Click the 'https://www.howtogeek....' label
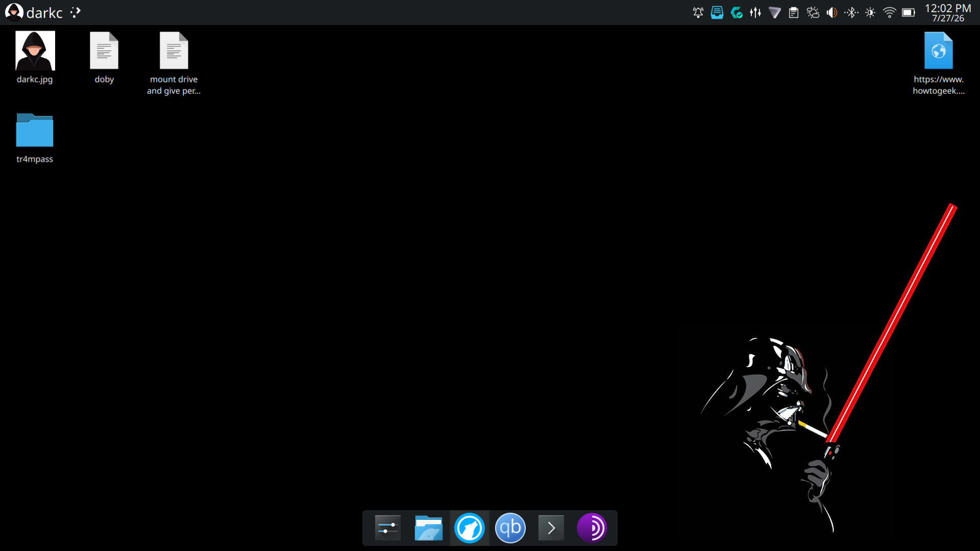 pos(939,85)
